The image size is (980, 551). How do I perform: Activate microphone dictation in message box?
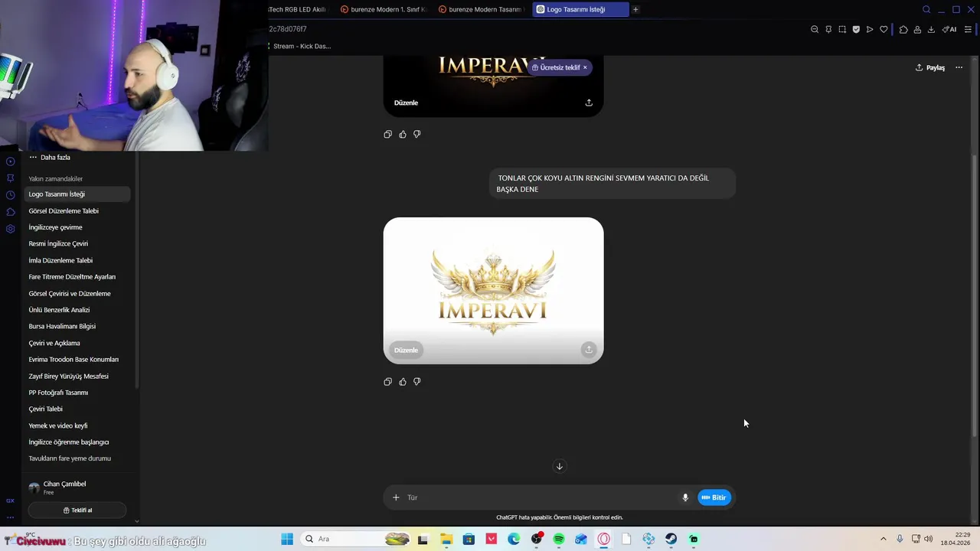click(685, 497)
